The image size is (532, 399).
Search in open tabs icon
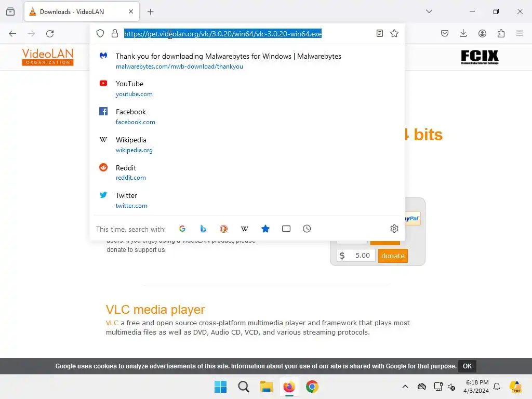[x=286, y=229]
